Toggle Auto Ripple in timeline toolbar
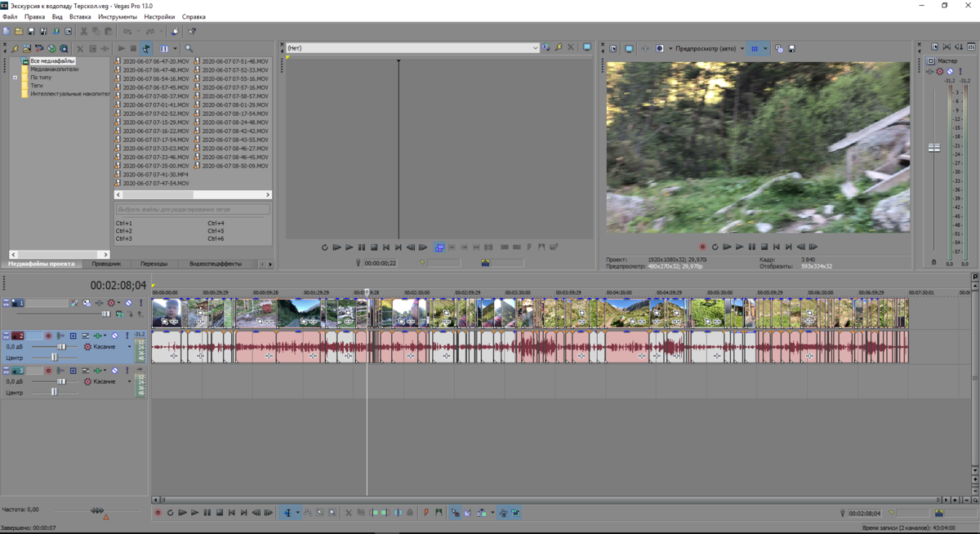 482,513
